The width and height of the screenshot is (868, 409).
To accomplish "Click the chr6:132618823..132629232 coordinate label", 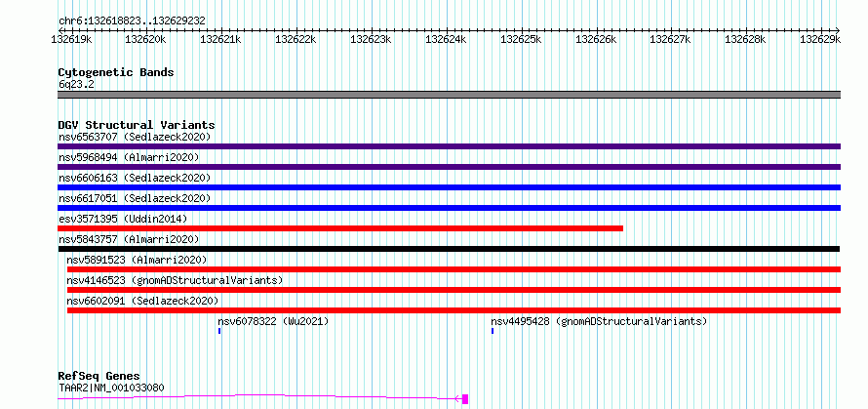I will click(x=133, y=20).
